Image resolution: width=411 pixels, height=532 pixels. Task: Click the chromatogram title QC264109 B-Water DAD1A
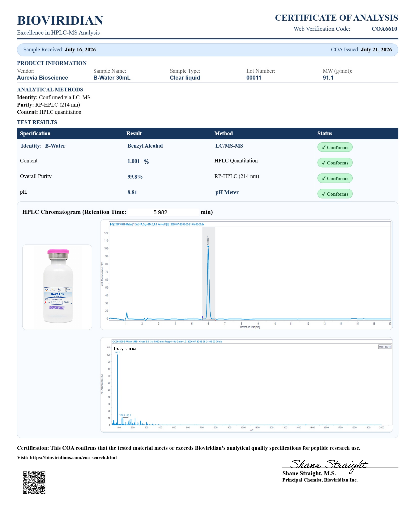(x=157, y=224)
